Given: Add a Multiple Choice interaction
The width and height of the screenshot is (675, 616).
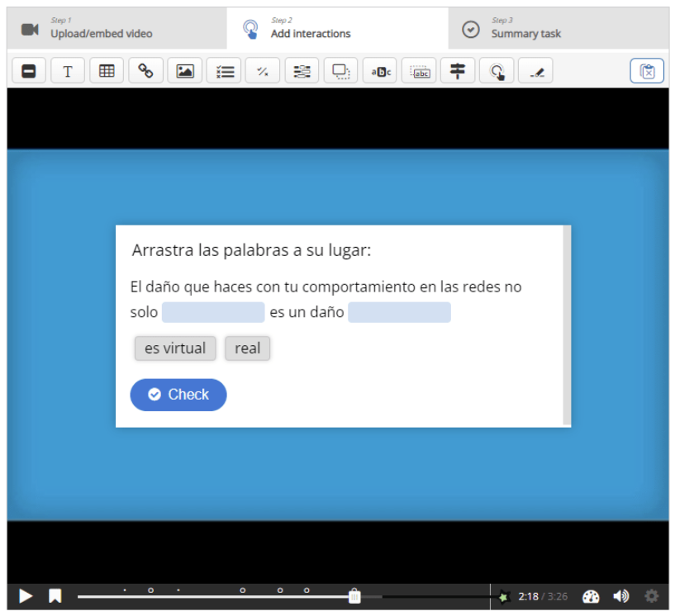Looking at the screenshot, I should point(302,70).
